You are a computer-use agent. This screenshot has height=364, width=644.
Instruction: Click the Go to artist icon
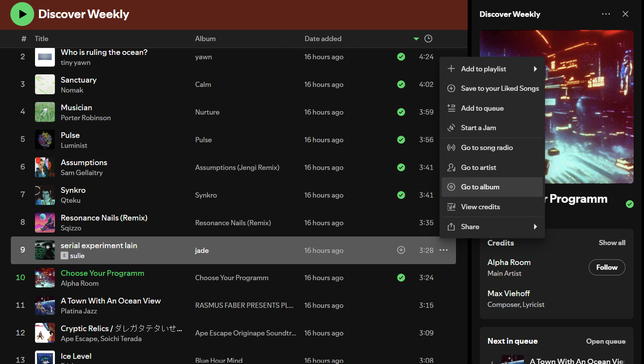(x=451, y=167)
